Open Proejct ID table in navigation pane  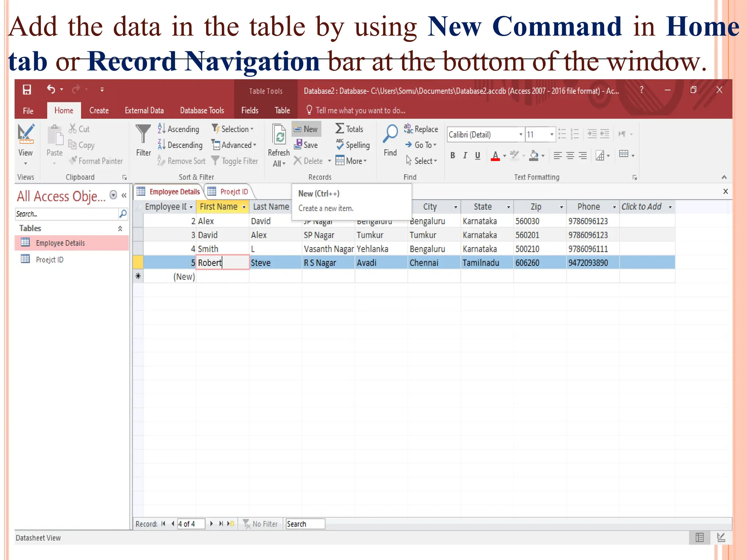(71, 259)
